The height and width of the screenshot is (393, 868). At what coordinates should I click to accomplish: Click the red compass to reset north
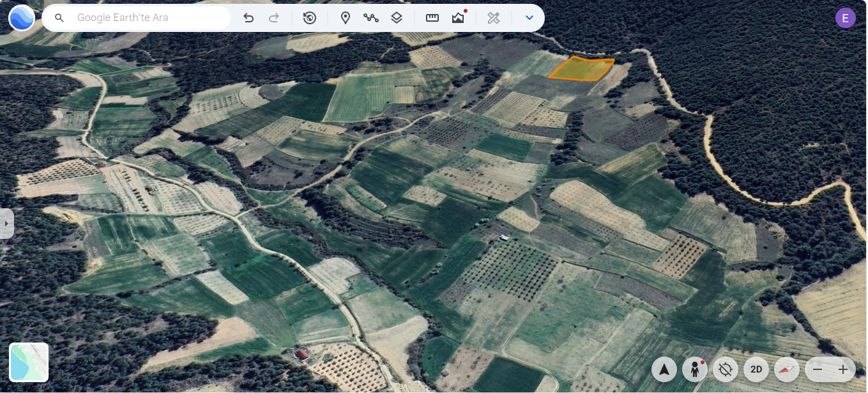(787, 369)
